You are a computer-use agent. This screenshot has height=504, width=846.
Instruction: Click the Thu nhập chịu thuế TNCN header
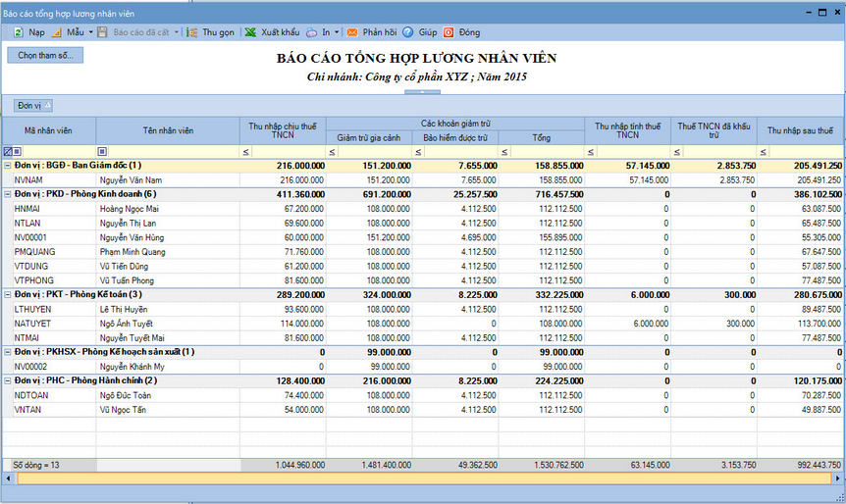[283, 130]
